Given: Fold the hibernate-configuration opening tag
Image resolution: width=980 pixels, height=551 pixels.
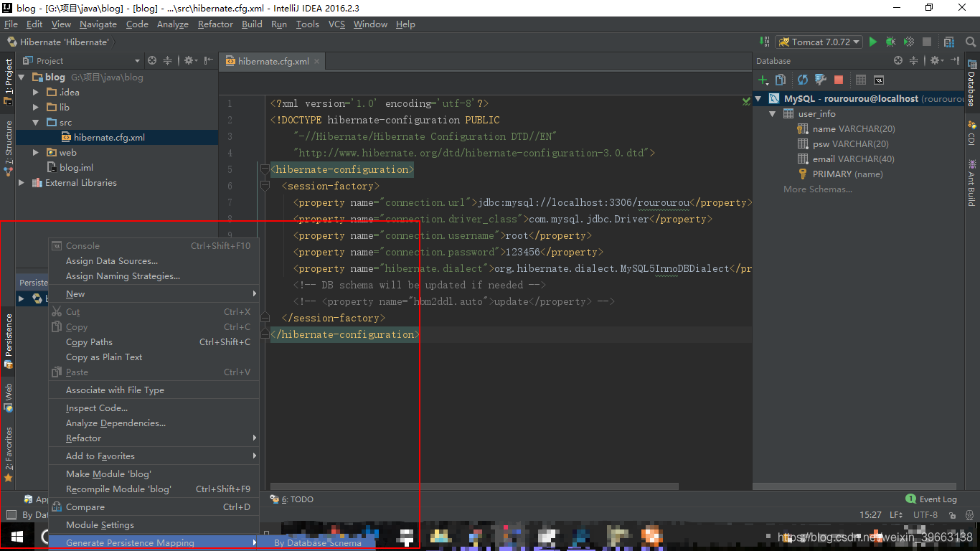Looking at the screenshot, I should pos(265,169).
